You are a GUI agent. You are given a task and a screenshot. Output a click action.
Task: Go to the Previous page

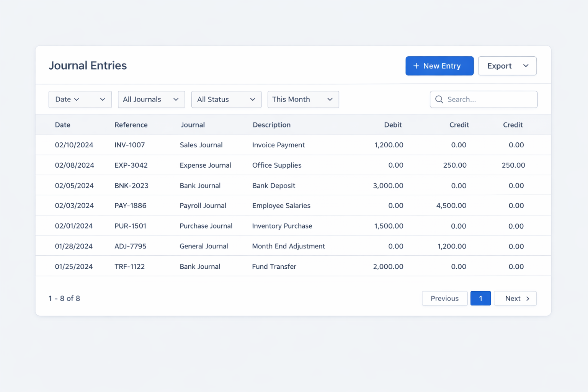[x=444, y=299]
